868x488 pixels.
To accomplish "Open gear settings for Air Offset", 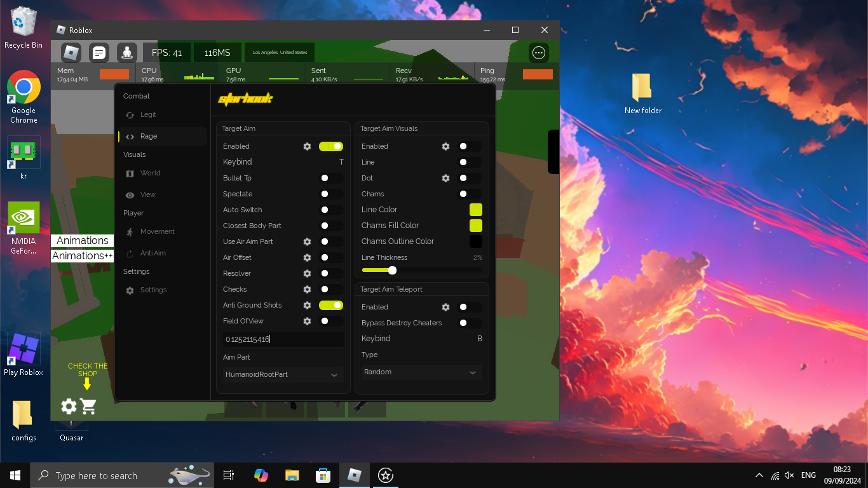I will 307,257.
